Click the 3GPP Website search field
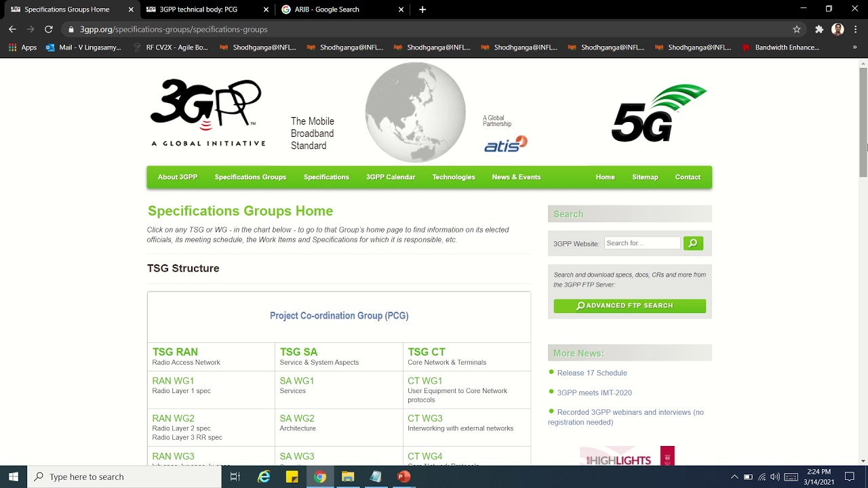Screen dimensions: 868x488 click(x=642, y=243)
